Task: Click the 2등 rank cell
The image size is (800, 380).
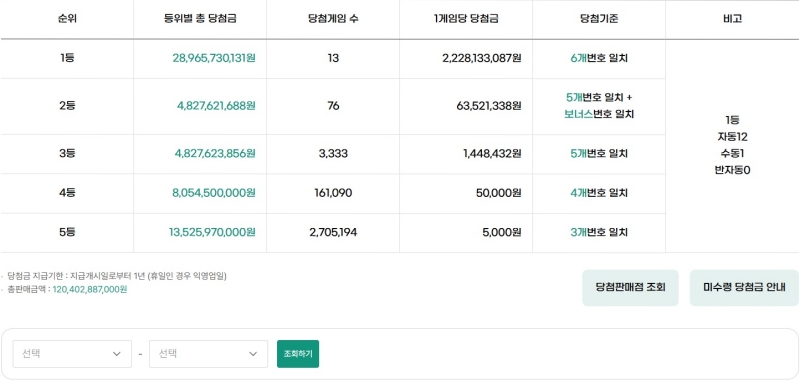Action: (67, 106)
